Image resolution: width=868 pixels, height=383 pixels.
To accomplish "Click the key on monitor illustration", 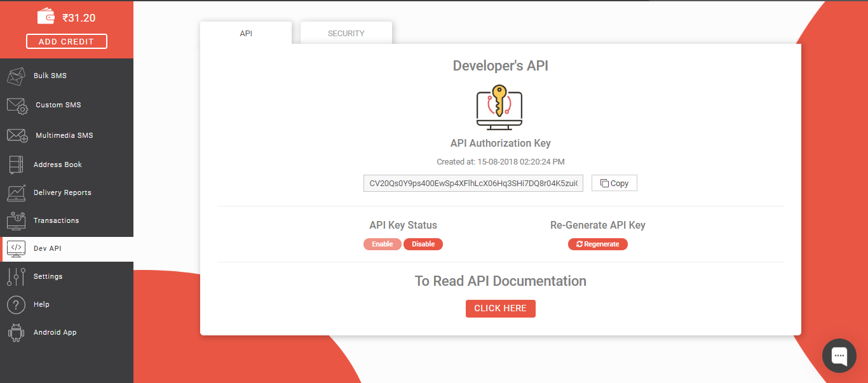I will tap(499, 107).
